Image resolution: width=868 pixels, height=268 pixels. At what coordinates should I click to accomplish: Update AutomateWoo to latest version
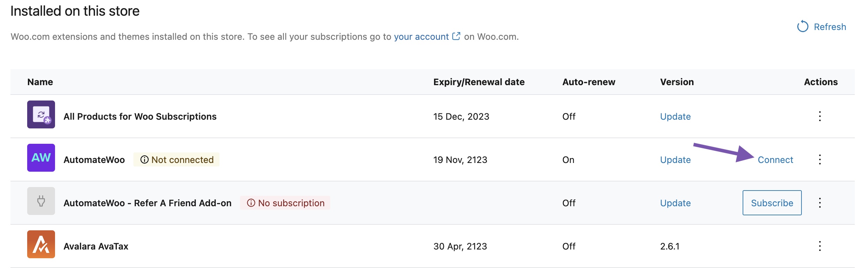tap(675, 159)
